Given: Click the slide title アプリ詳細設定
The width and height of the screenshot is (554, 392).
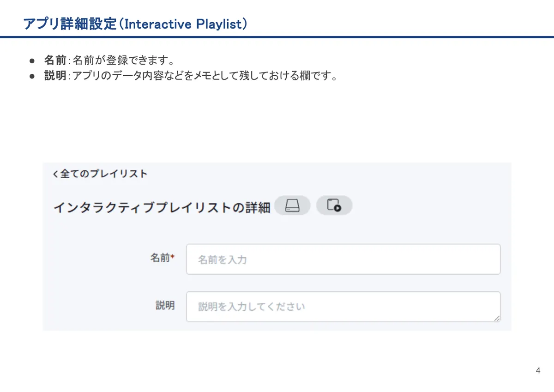Looking at the screenshot, I should 135,24.
